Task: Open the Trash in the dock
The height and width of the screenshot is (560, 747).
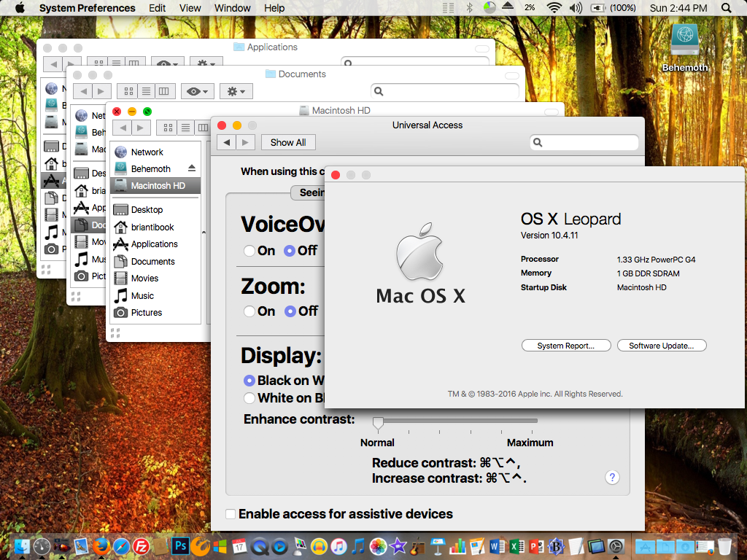Action: coord(724,546)
